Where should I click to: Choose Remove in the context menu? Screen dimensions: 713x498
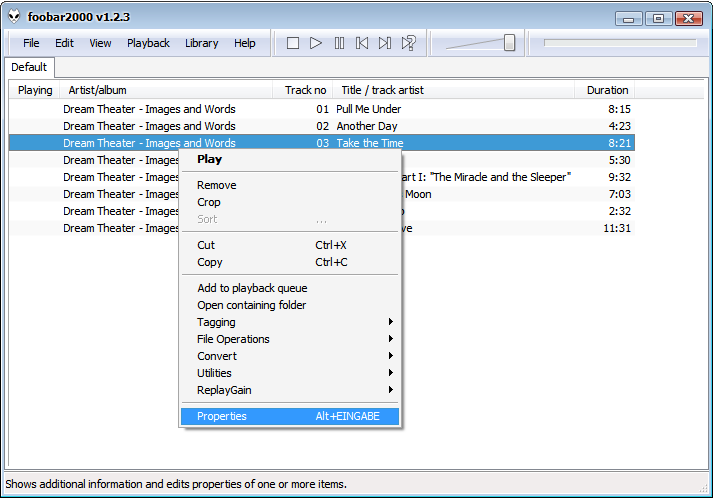(290, 185)
